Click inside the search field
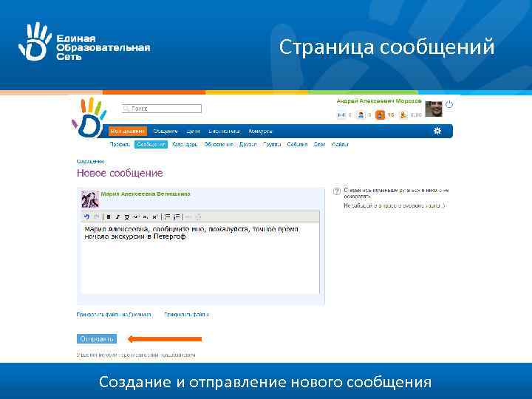The image size is (532, 399). coord(162,109)
